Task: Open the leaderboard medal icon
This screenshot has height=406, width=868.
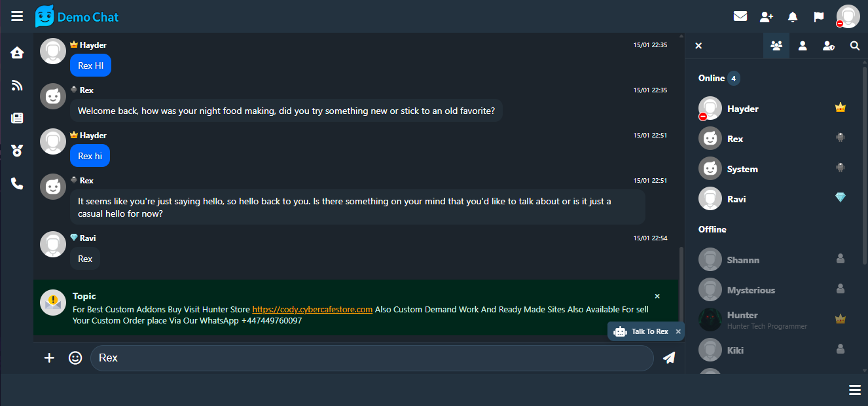Action: 17,151
